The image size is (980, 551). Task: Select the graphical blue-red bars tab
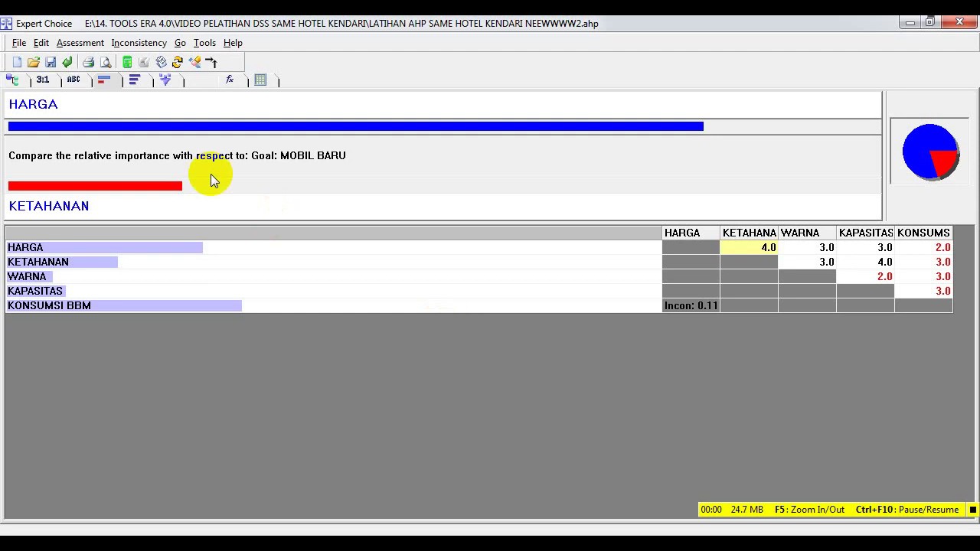pos(104,80)
